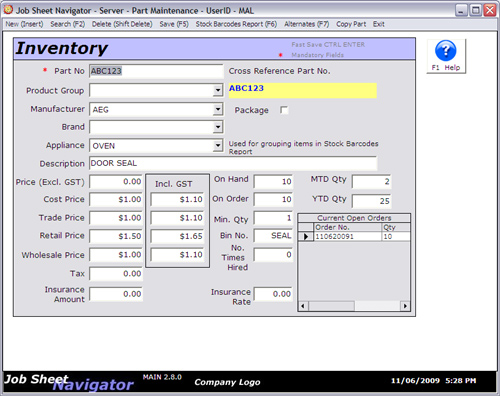
Task: Click the On Hand quantity field
Action: (273, 182)
